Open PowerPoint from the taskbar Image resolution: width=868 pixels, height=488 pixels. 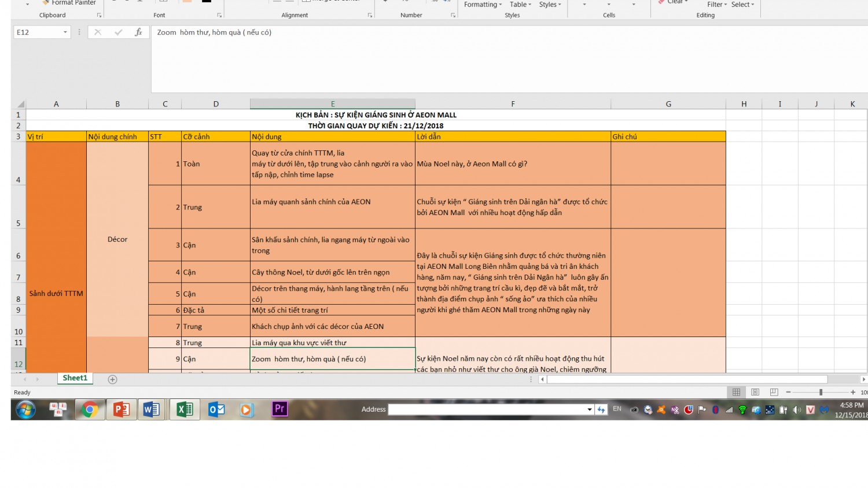[x=121, y=409]
